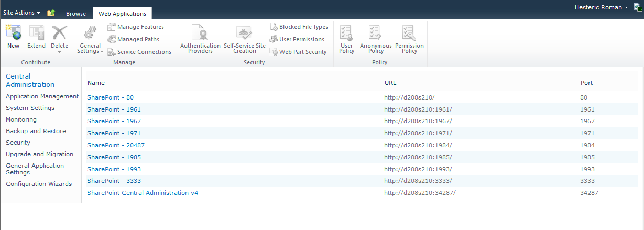Open the Monitoring section

[x=21, y=119]
